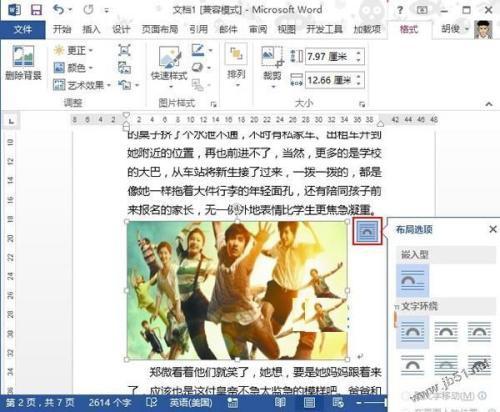Select the In Line with Text layout icon

click(x=413, y=280)
